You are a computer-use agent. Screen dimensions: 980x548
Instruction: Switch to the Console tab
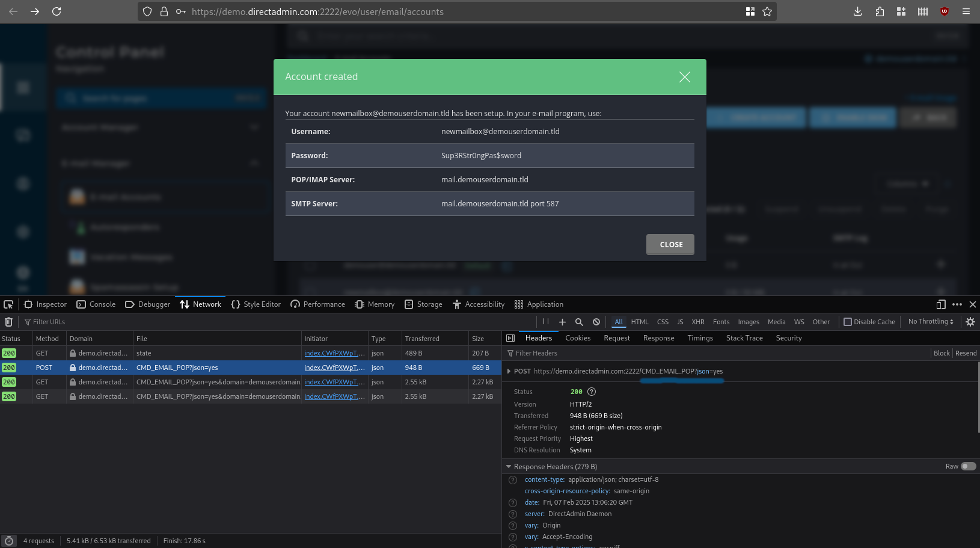(x=96, y=304)
